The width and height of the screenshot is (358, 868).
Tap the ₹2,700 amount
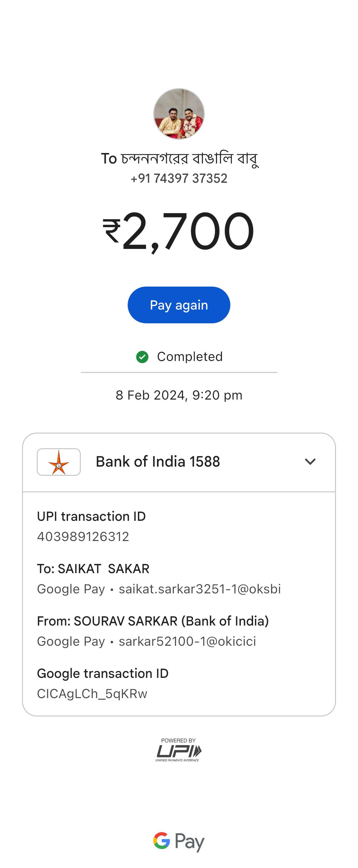(179, 231)
